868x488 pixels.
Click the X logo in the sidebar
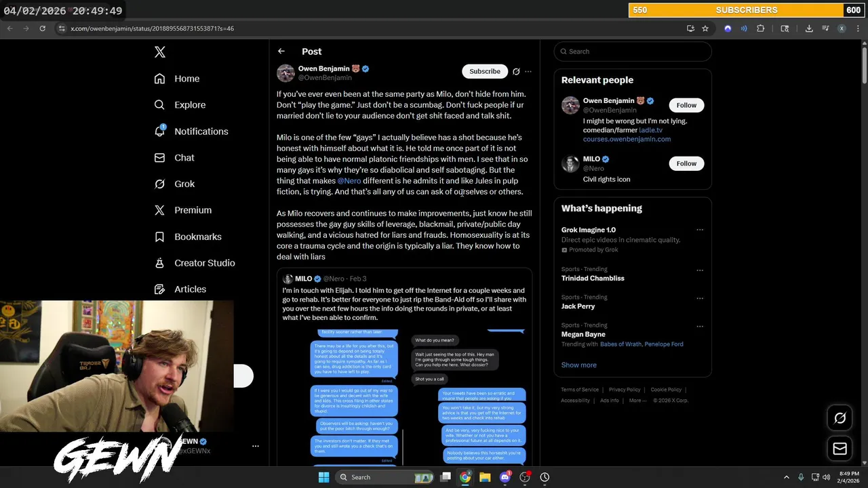pos(159,52)
